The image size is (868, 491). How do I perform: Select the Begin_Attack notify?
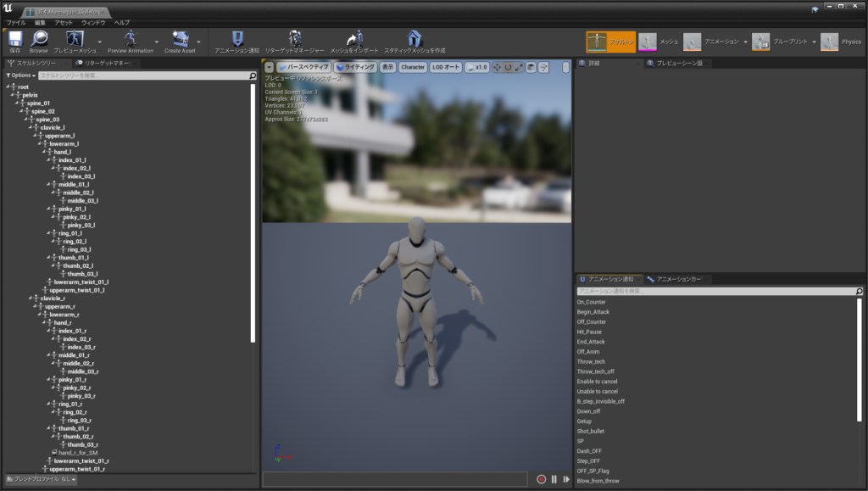point(593,312)
